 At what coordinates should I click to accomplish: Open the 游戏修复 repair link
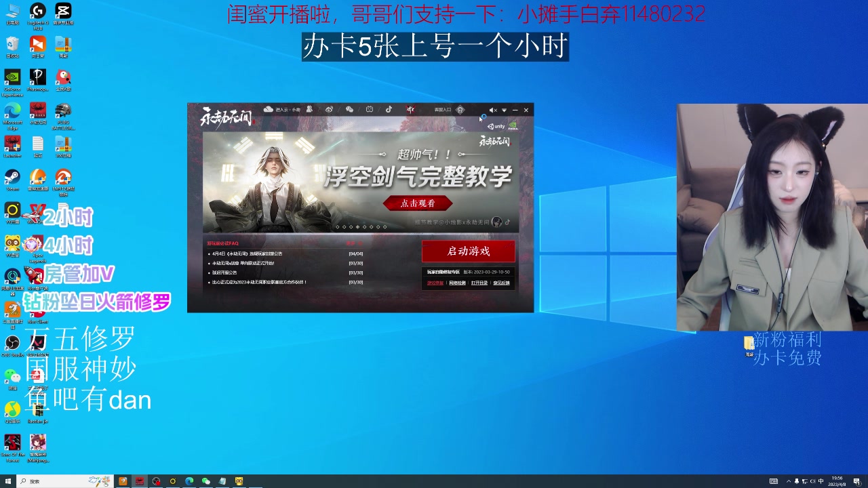pos(435,283)
